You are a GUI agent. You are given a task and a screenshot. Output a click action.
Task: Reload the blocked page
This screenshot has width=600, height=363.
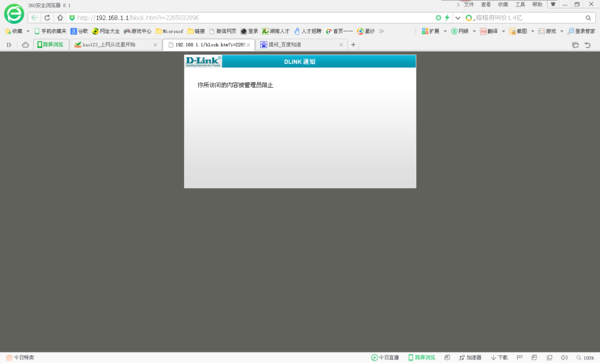(x=47, y=18)
